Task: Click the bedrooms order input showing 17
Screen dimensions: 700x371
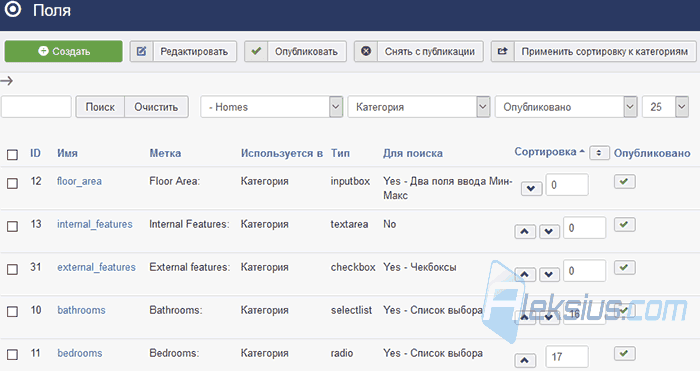Action: click(567, 356)
